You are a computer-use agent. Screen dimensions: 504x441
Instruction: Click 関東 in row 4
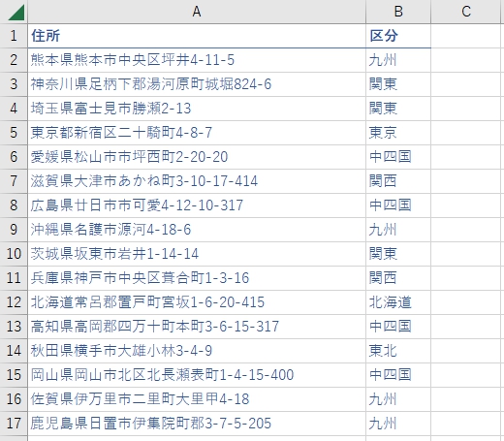coord(398,109)
